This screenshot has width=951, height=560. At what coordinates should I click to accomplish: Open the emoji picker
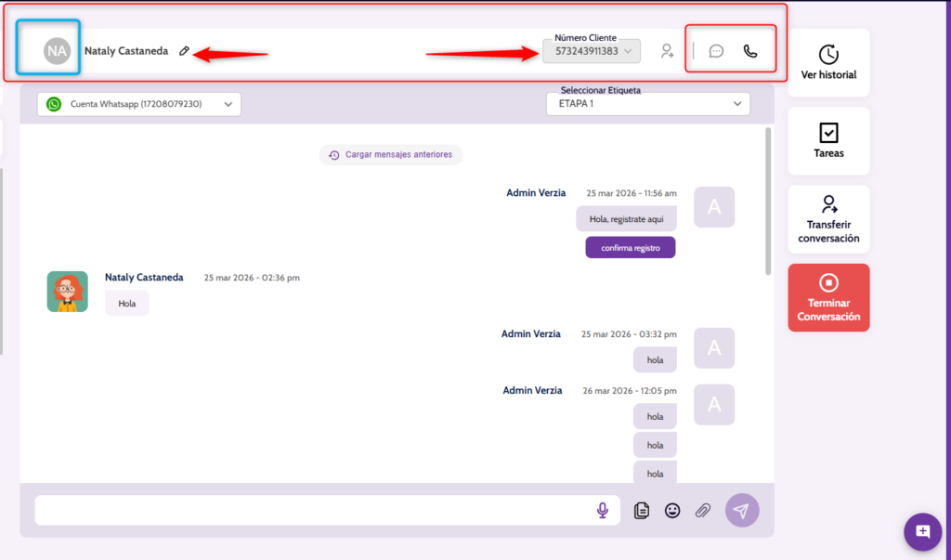(x=672, y=510)
